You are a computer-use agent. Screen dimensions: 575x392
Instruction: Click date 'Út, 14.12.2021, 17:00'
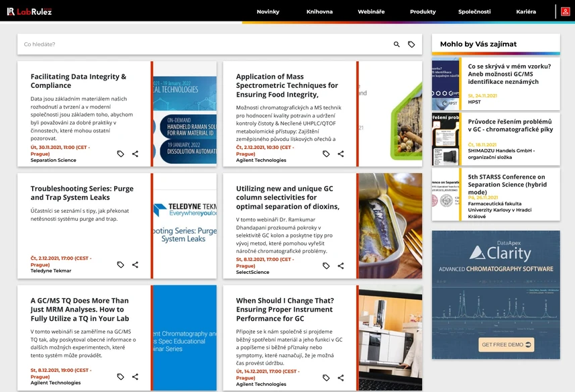point(268,375)
